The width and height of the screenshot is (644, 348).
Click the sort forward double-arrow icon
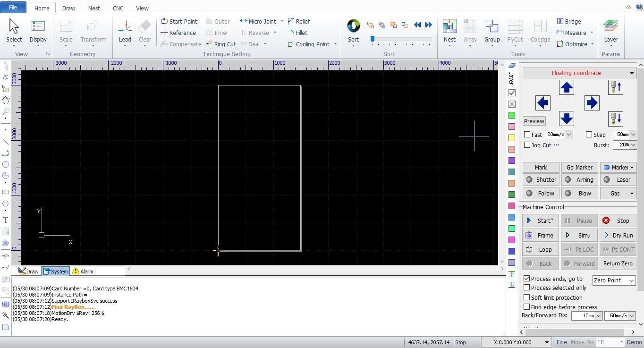click(428, 25)
